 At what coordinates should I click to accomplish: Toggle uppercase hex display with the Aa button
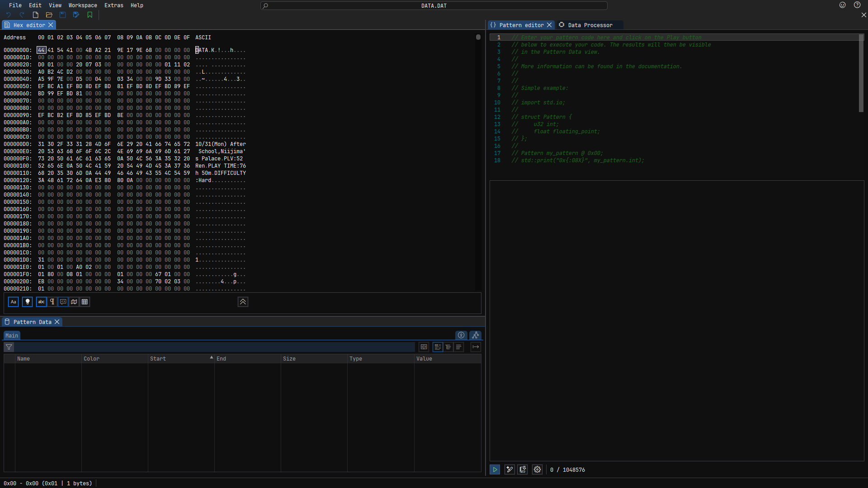coord(13,302)
